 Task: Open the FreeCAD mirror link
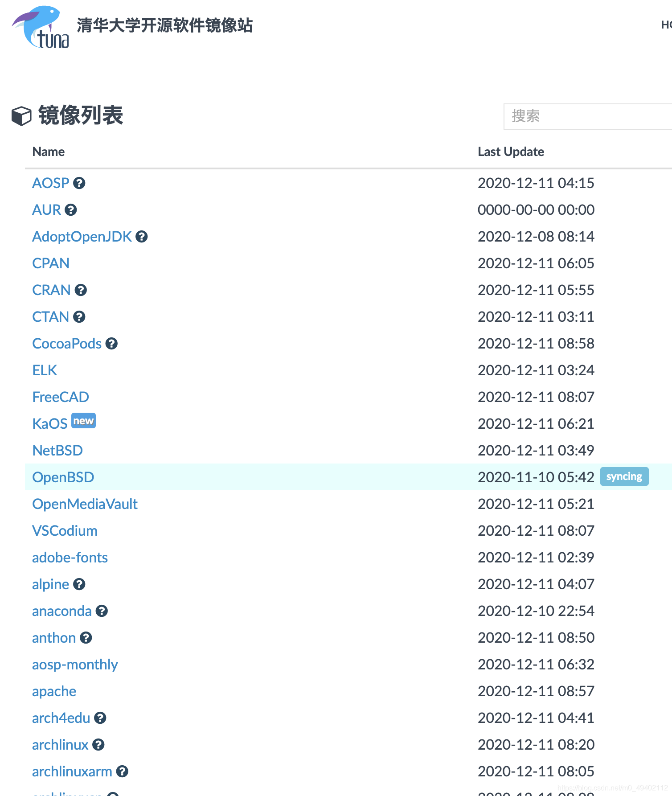pyautogui.click(x=61, y=397)
